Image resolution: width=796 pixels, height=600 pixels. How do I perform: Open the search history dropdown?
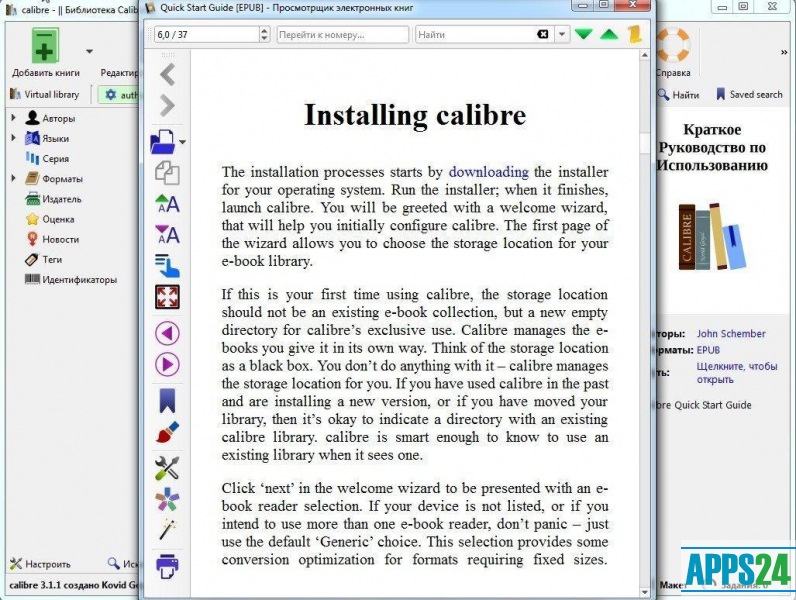[562, 35]
